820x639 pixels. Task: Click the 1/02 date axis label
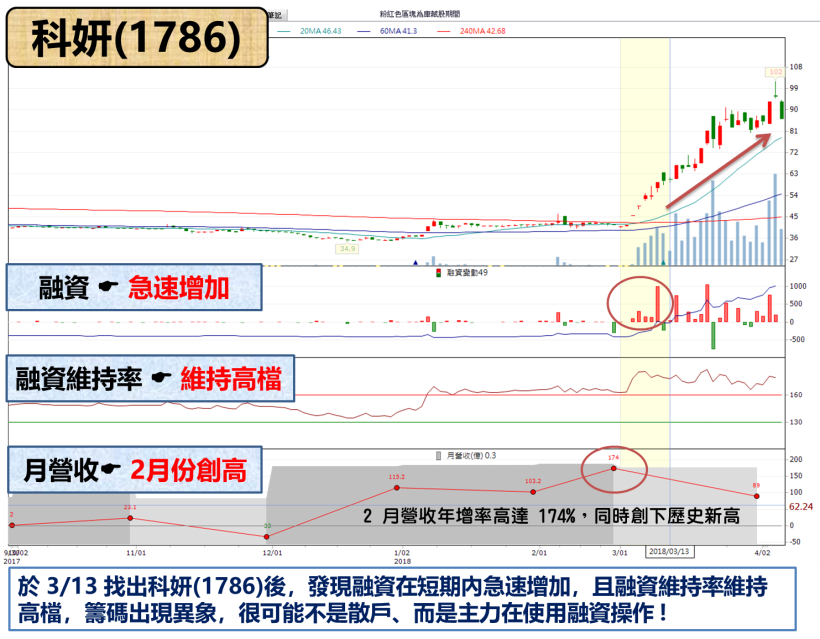pyautogui.click(x=402, y=553)
